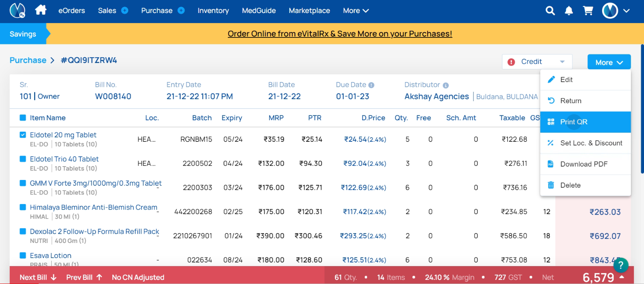644x284 pixels.
Task: Go to Next Bill
Action: click(38, 277)
